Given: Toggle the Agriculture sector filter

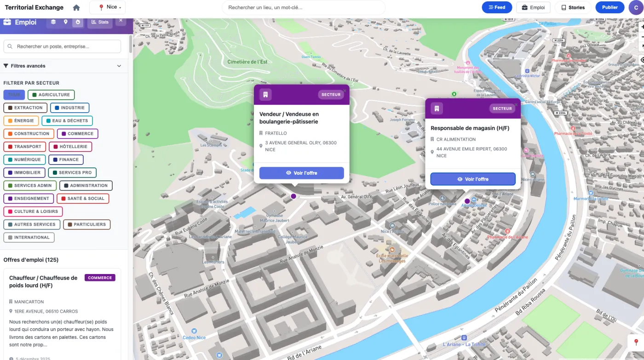Looking at the screenshot, I should 51,95.
